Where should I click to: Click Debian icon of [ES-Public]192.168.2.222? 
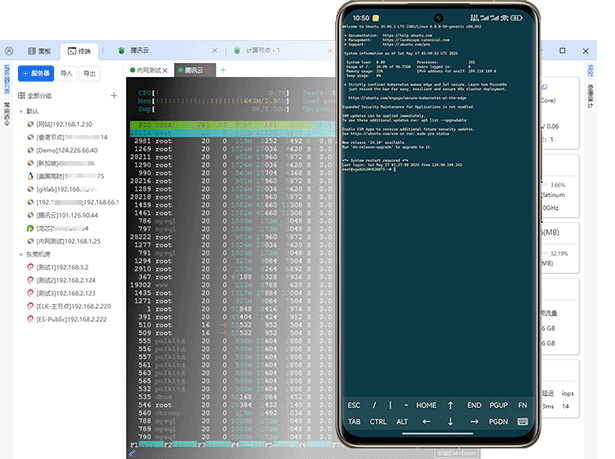click(30, 319)
